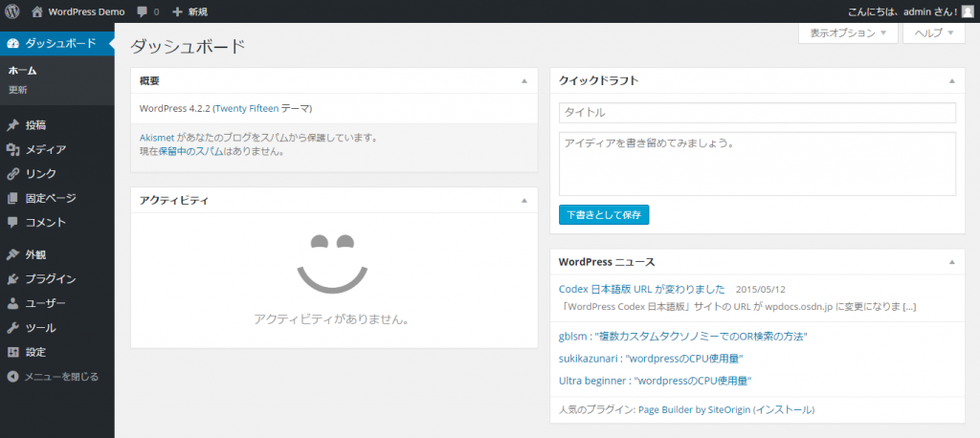Click the ユーザー person icon

12,304
